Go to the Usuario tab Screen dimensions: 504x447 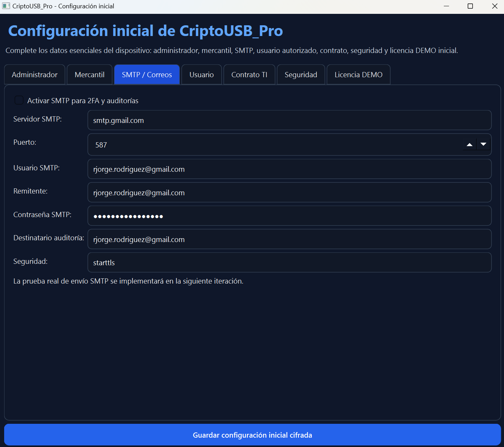pos(202,74)
